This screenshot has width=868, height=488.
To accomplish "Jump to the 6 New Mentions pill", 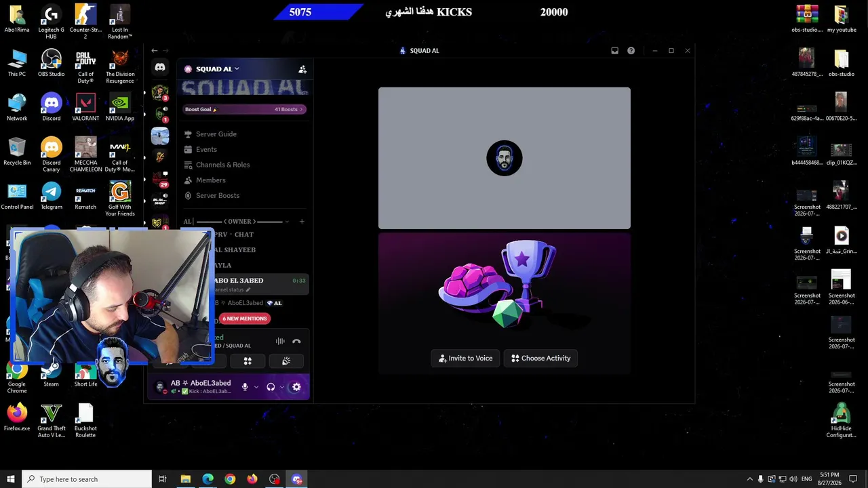I will coord(245,319).
